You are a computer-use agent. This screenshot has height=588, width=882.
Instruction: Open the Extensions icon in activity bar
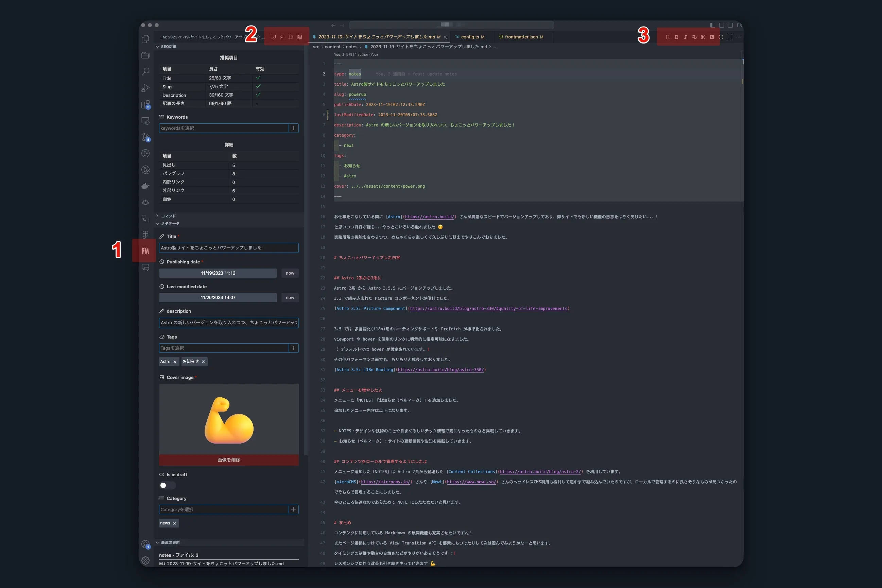pyautogui.click(x=145, y=104)
